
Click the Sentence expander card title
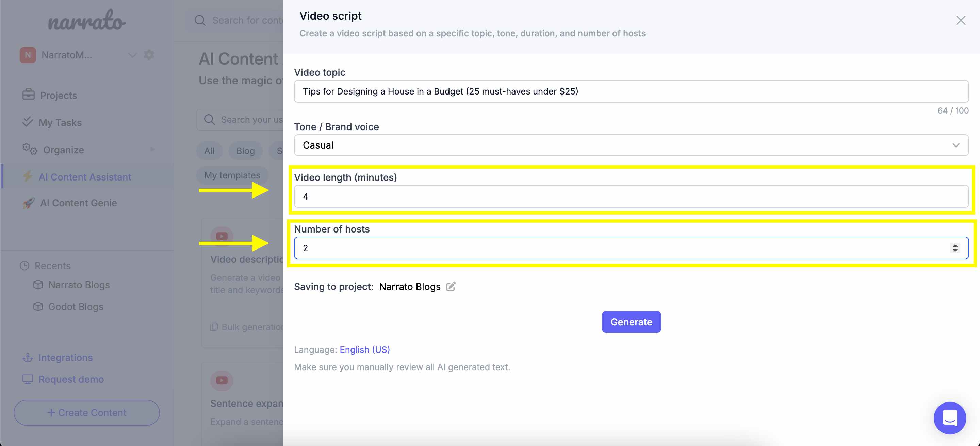point(247,404)
